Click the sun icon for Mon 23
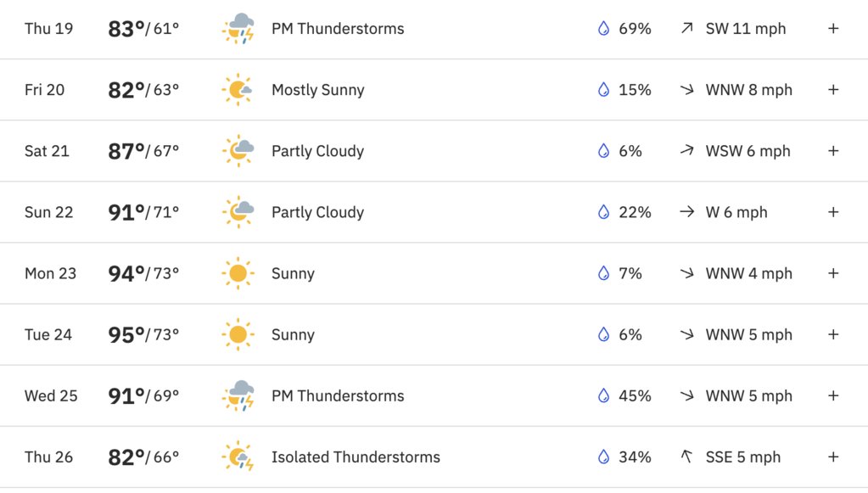The image size is (868, 493). tap(238, 273)
